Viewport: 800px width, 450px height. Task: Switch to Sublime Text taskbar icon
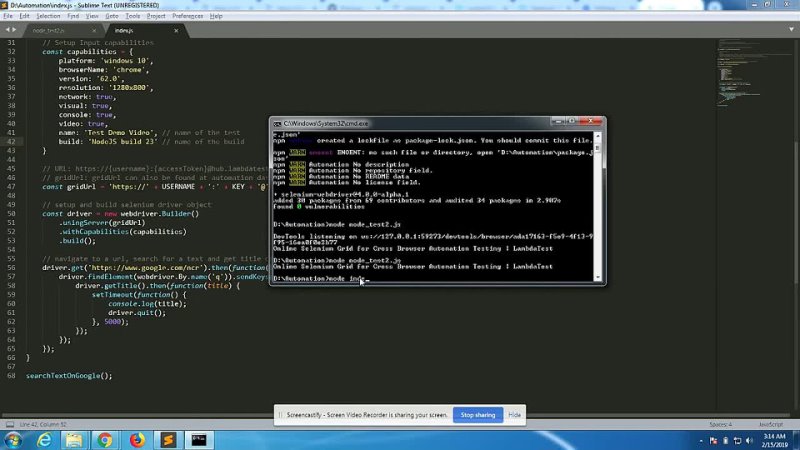168,440
